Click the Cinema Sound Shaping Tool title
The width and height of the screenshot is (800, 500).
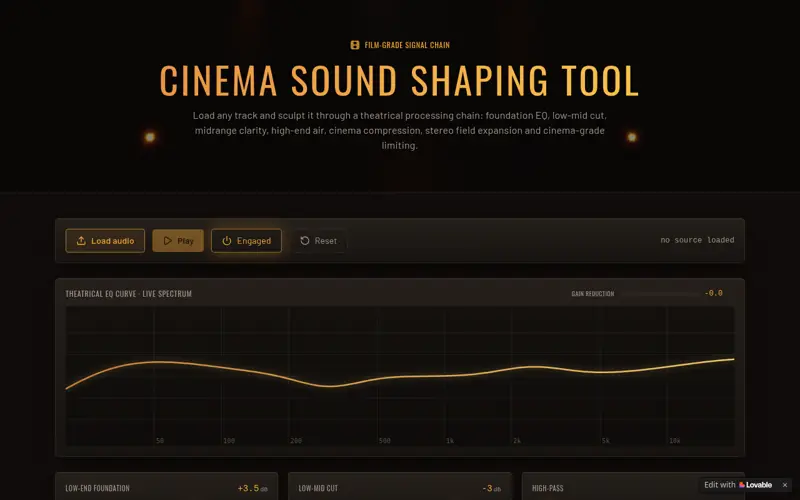coord(399,80)
